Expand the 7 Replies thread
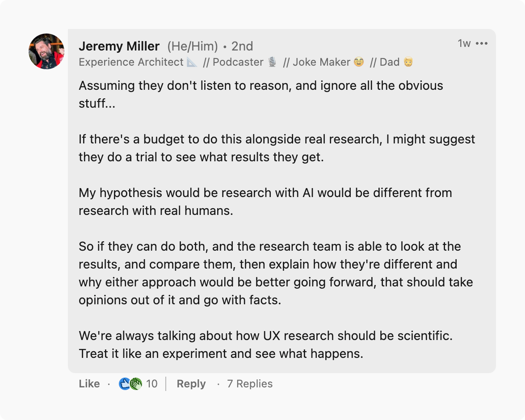 [250, 384]
